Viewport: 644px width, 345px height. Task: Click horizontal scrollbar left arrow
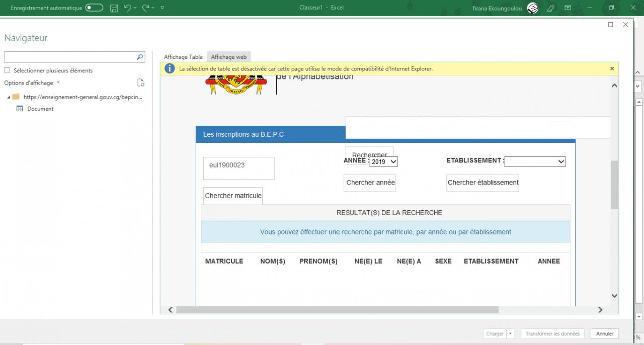click(170, 310)
